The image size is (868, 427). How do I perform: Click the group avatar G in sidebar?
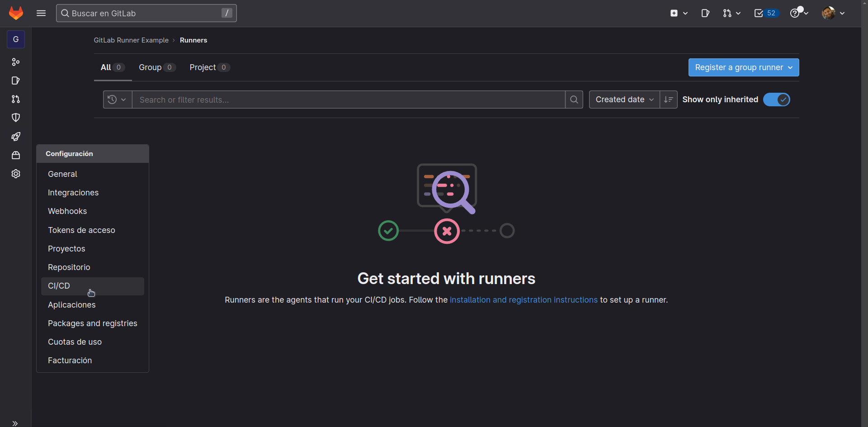click(16, 39)
